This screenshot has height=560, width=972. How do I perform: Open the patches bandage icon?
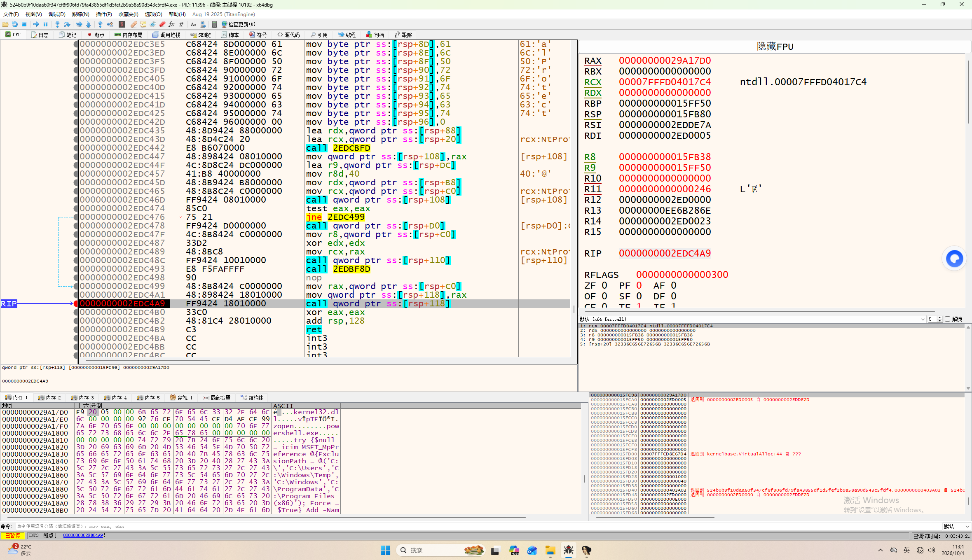click(x=134, y=24)
